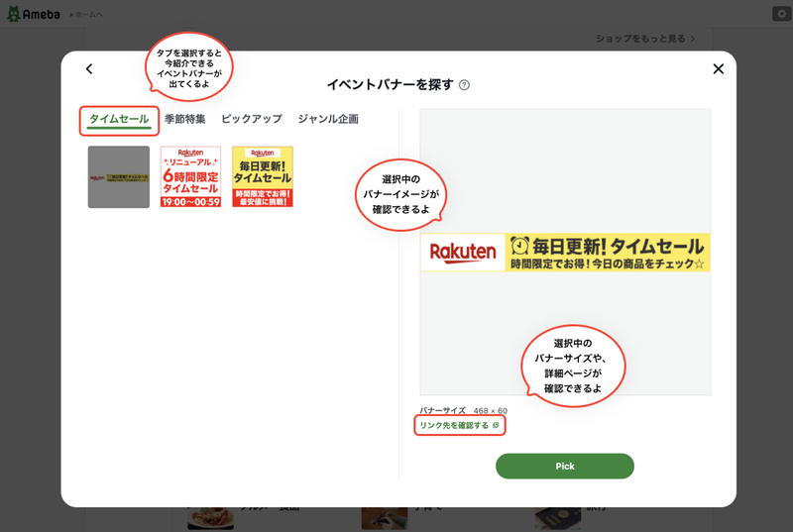This screenshot has height=532, width=793.
Task: Open the help question mark icon
Action: [x=464, y=85]
